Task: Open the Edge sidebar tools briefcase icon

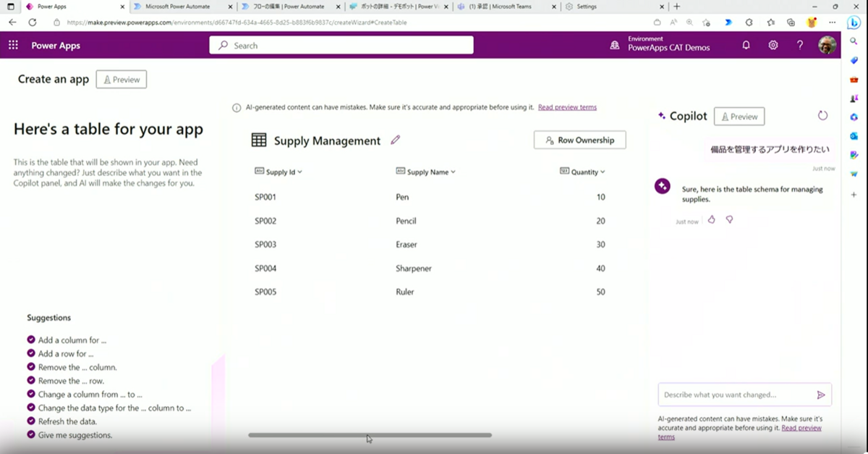Action: click(x=854, y=79)
